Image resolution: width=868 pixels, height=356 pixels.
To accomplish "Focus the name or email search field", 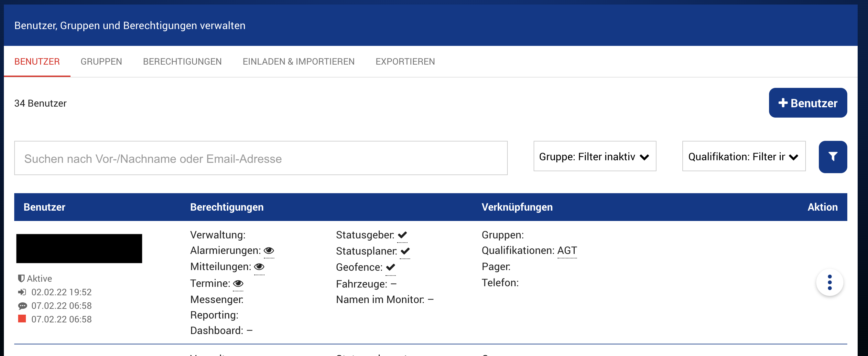I will point(260,158).
